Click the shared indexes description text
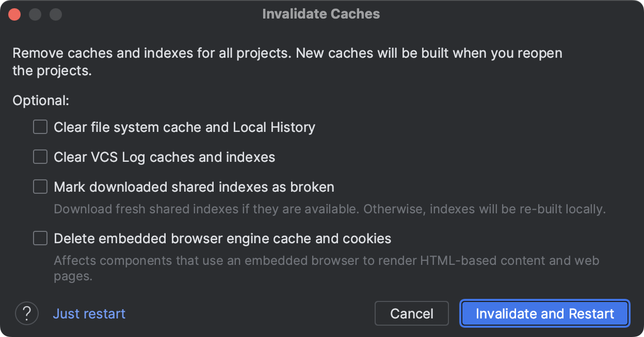This screenshot has height=337, width=644. coord(329,209)
